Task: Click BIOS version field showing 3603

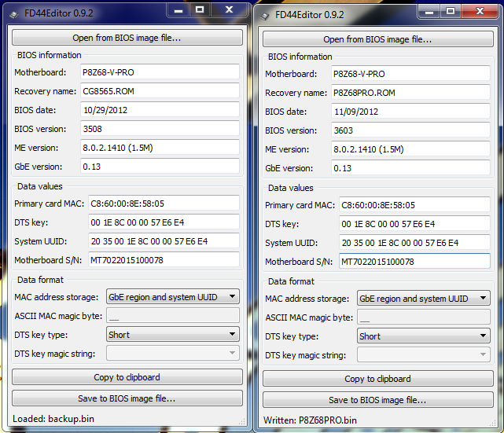Action: 410,130
